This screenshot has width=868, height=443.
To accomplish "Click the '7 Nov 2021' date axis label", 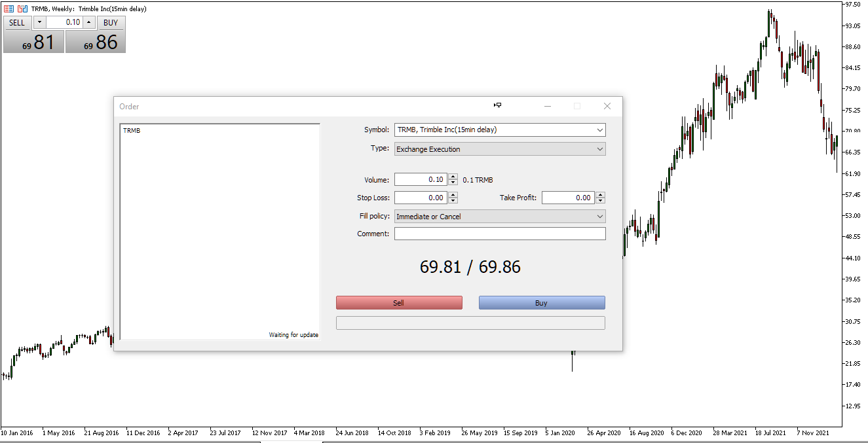I will point(812,433).
